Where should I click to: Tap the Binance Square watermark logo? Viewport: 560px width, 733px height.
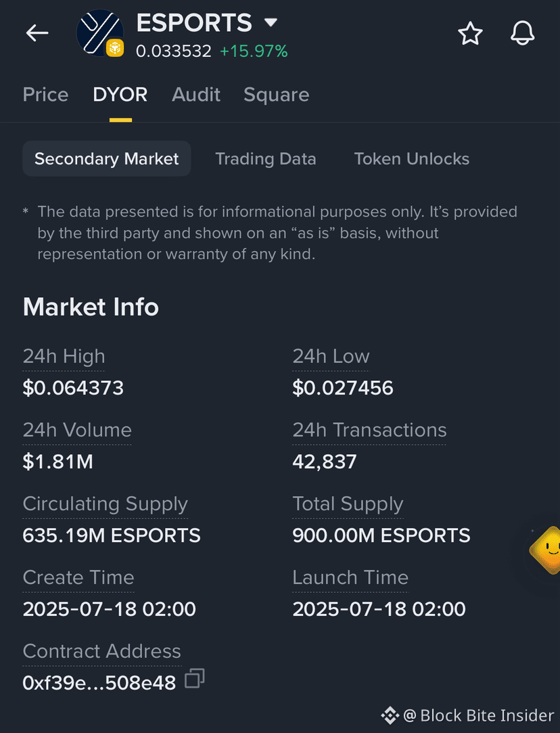390,715
